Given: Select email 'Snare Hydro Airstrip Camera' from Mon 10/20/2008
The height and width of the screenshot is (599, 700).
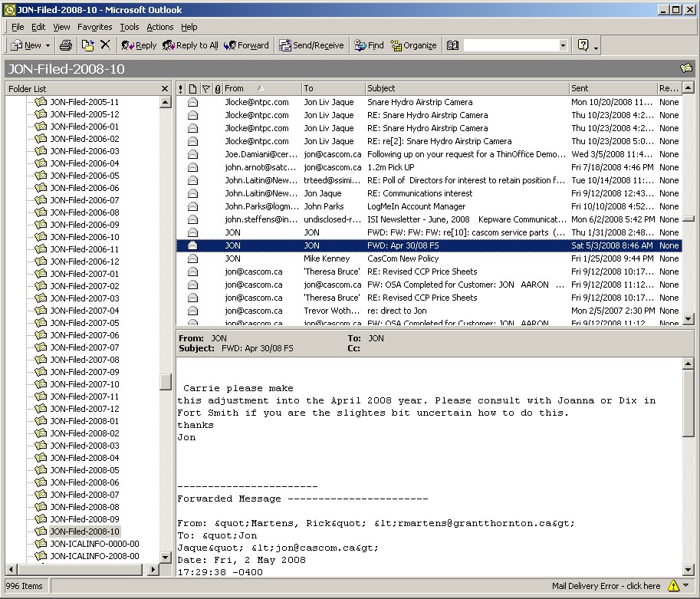Looking at the screenshot, I should (x=429, y=102).
